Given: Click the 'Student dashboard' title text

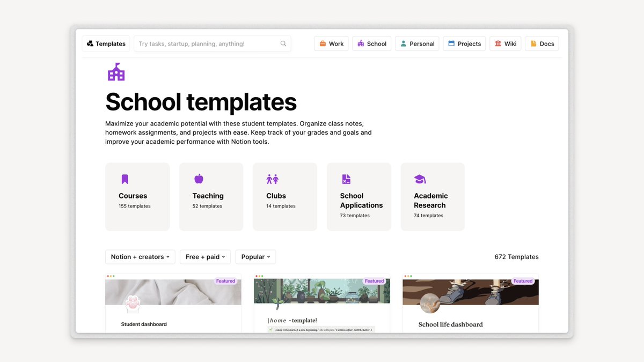Looking at the screenshot, I should pos(144,324).
